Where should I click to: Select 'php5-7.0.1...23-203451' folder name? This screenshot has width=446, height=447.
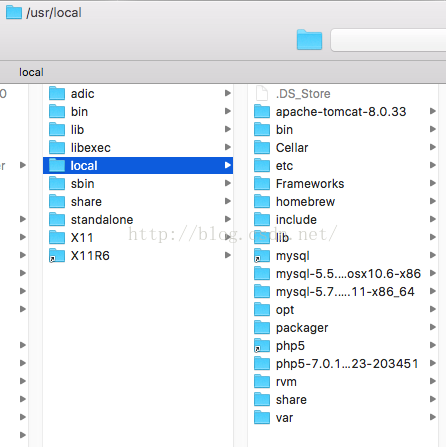click(347, 364)
